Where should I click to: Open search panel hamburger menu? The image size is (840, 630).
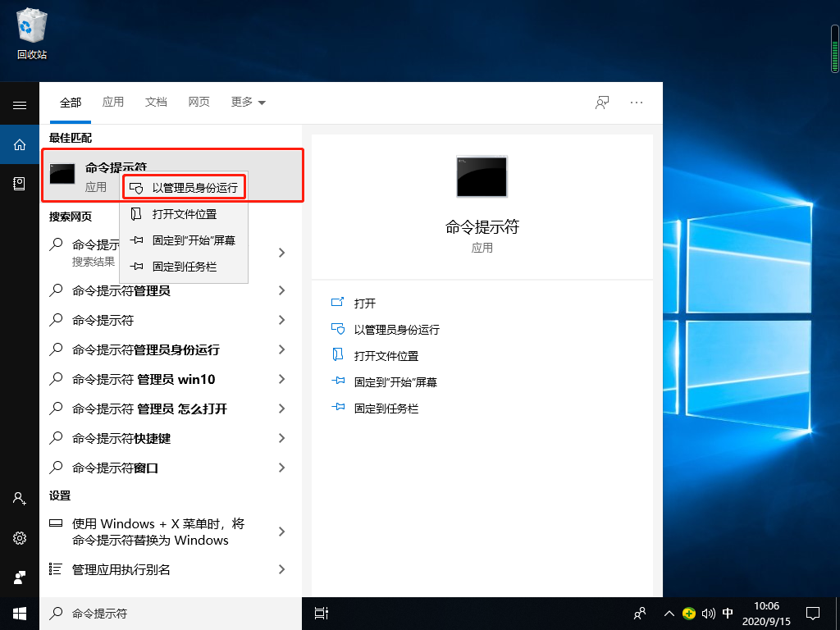[x=20, y=105]
